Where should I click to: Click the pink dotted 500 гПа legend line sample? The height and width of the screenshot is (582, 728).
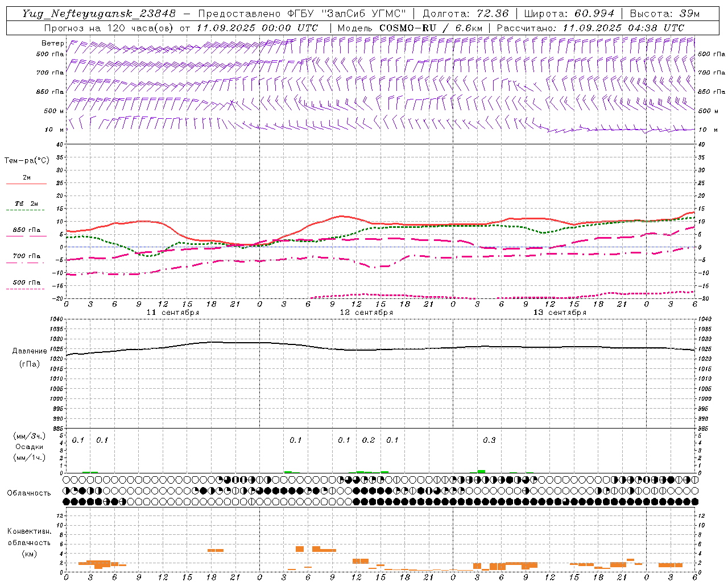pos(26,289)
